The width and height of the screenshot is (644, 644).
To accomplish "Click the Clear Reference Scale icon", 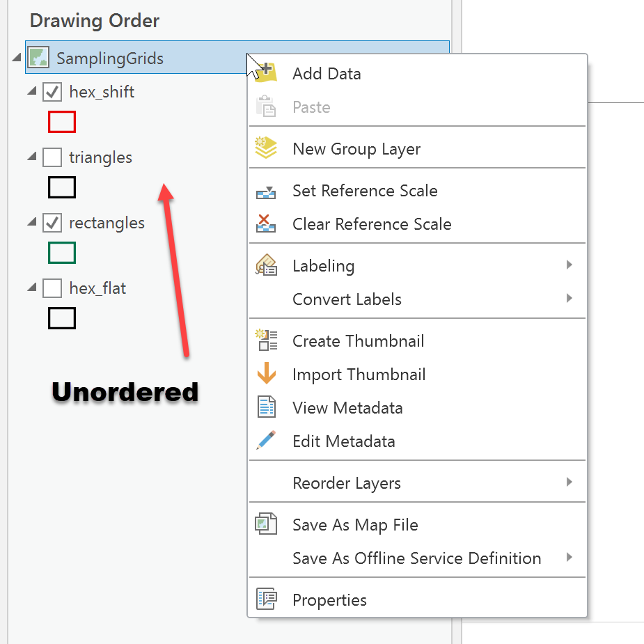I will 265,224.
